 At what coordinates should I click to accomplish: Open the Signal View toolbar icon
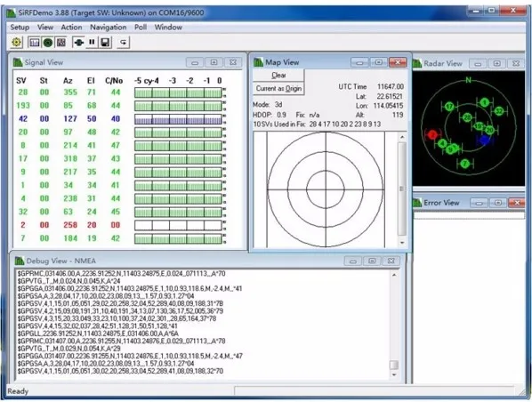[x=34, y=43]
